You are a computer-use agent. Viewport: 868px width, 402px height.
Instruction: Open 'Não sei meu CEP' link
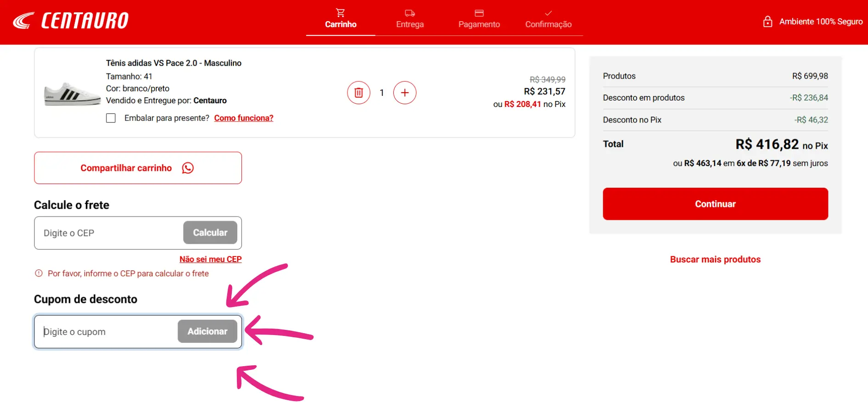[x=210, y=259]
